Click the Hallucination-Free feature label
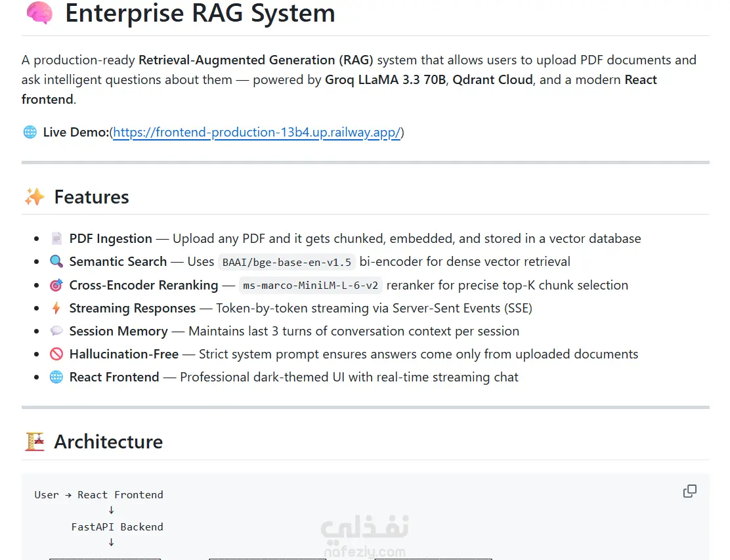This screenshot has width=730, height=560. pos(124,355)
